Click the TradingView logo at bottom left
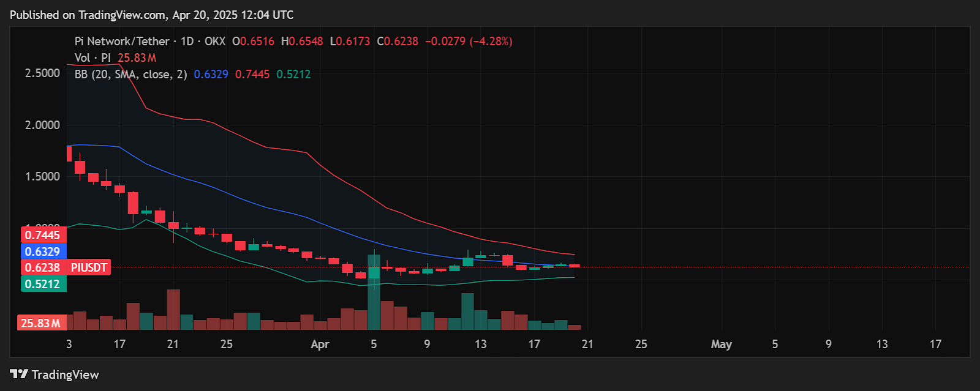The width and height of the screenshot is (980, 391). 55,374
